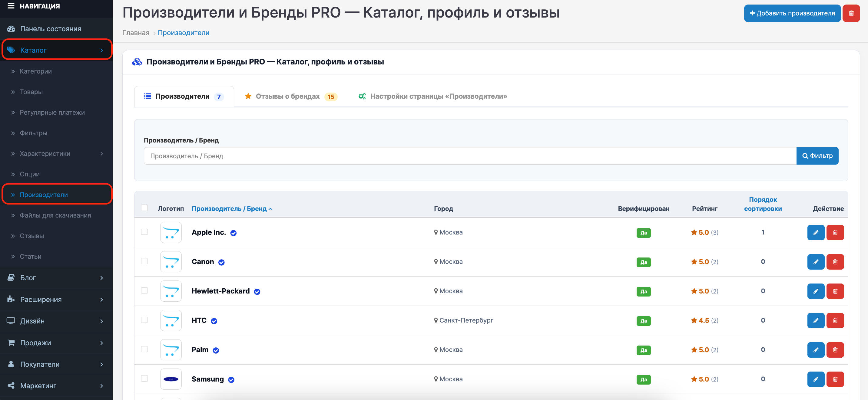This screenshot has width=868, height=400.
Task: Click the Samsung logo thumbnail
Action: 171,379
